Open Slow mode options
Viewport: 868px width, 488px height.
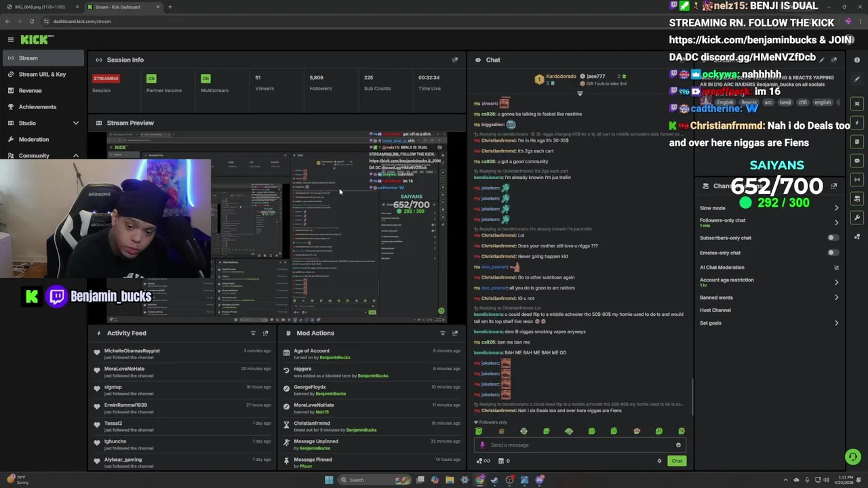[x=768, y=208]
